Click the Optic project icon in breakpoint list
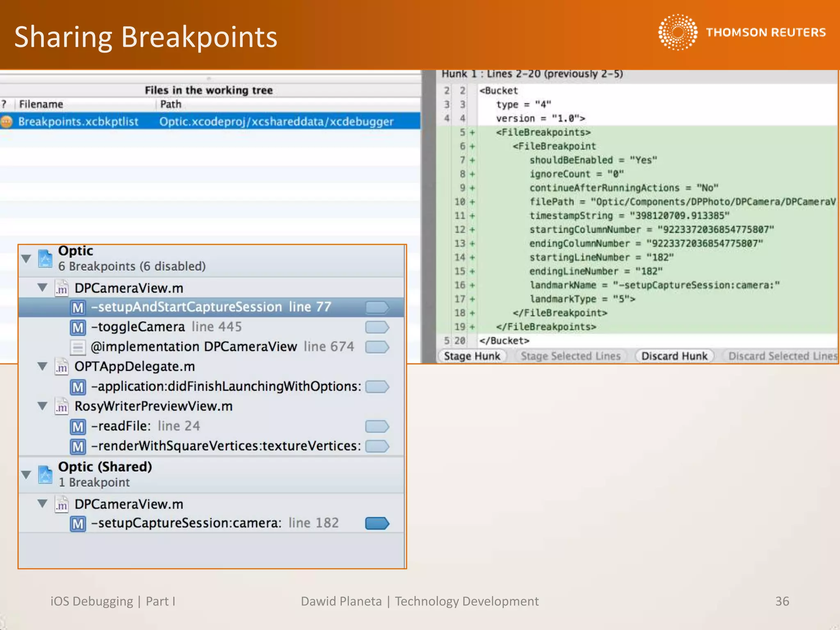840x630 pixels. [45, 259]
